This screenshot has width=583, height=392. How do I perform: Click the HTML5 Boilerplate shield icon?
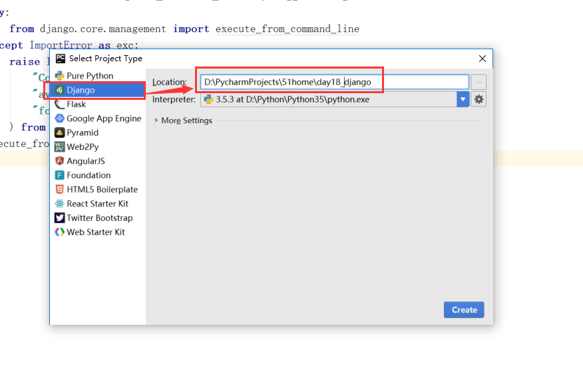(59, 189)
